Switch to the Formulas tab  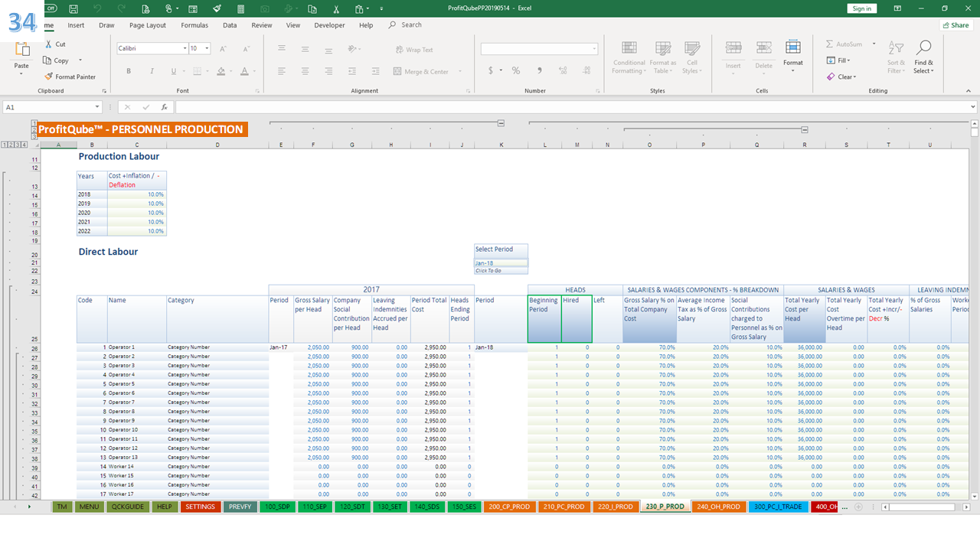(194, 25)
